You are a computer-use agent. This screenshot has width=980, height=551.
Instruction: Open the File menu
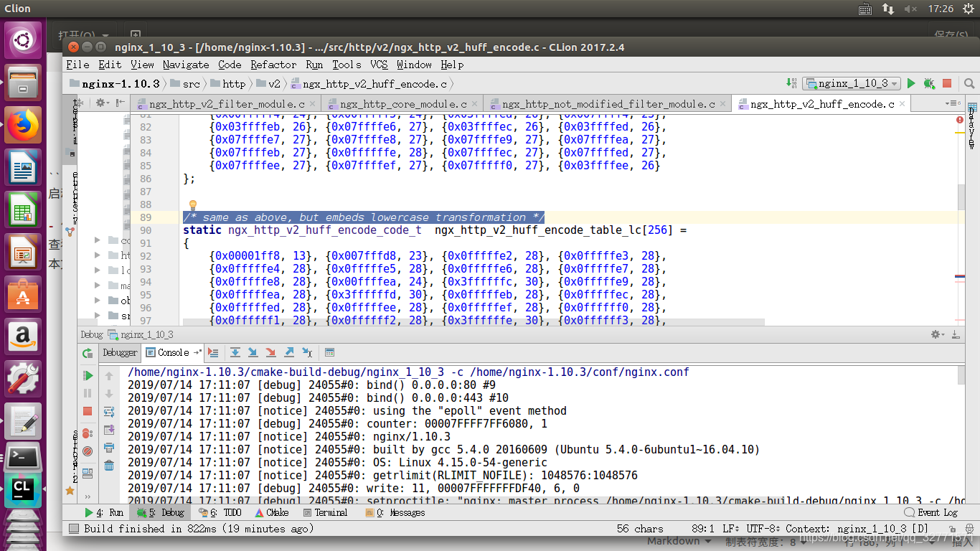point(77,65)
